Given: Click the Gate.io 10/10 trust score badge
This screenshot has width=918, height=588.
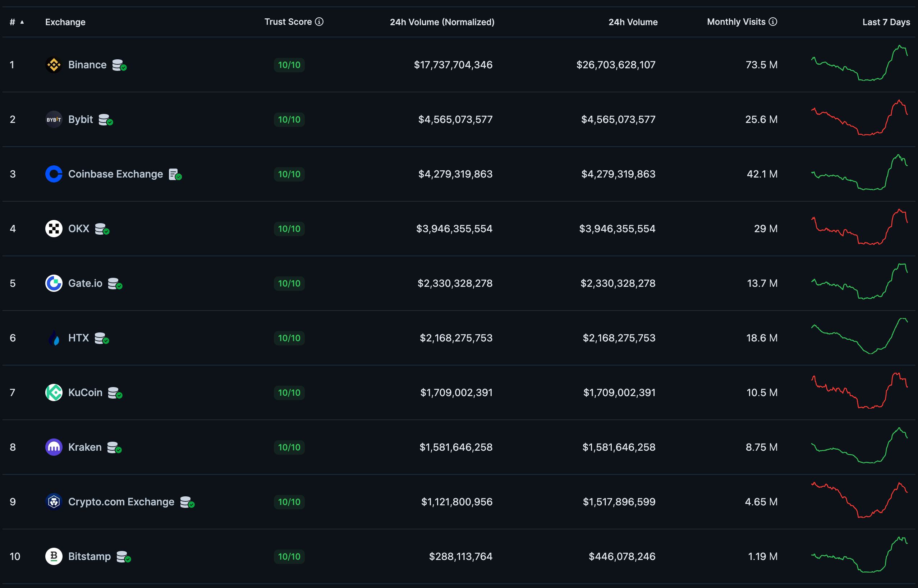Looking at the screenshot, I should click(x=289, y=283).
